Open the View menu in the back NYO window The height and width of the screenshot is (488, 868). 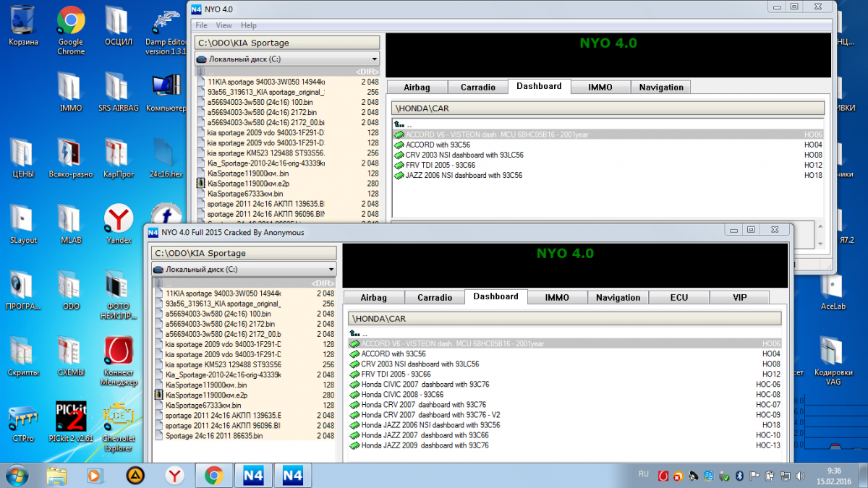point(224,25)
